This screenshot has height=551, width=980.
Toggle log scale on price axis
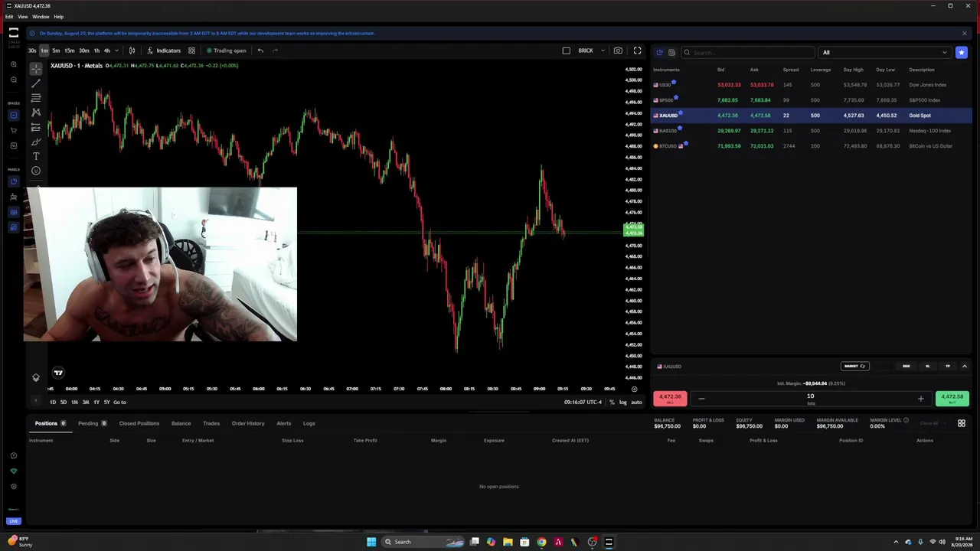[622, 402]
